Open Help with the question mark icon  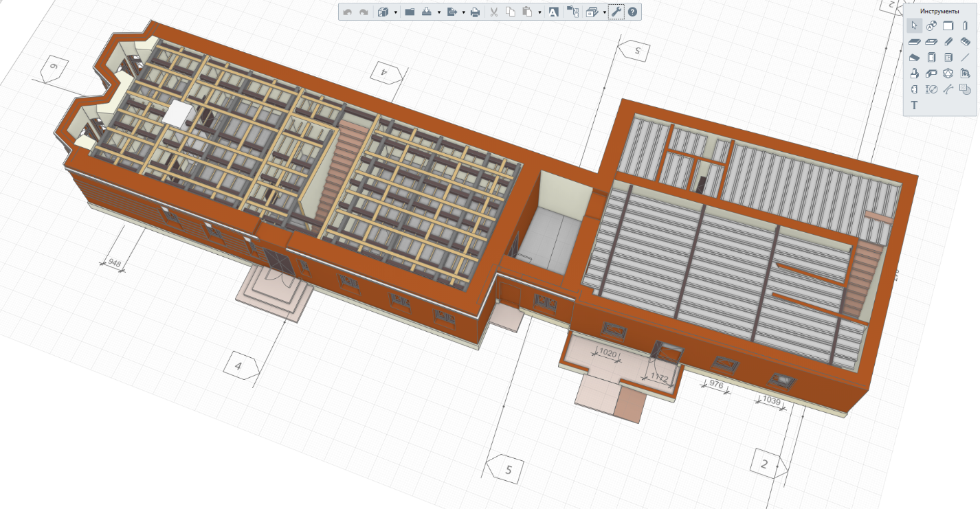632,12
